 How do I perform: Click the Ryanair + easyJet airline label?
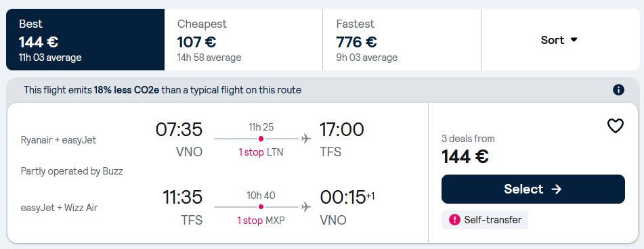click(58, 140)
